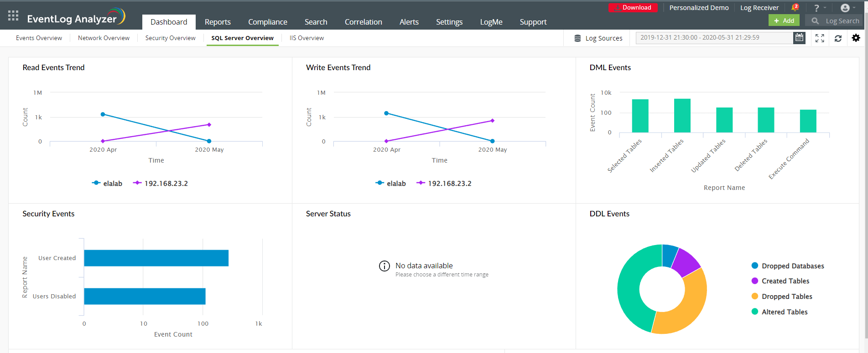Open dashboard settings gear
Viewport: 868px width, 353px height.
point(856,38)
